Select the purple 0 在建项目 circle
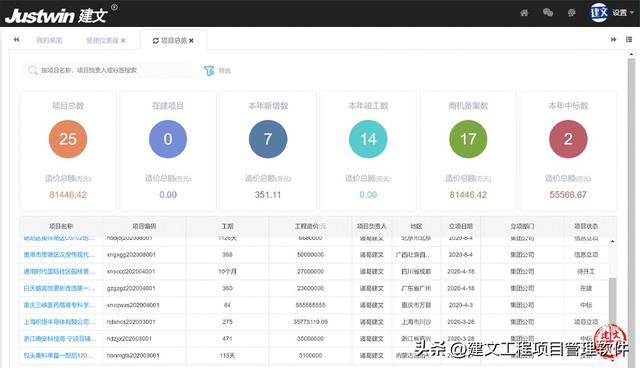 (168, 139)
